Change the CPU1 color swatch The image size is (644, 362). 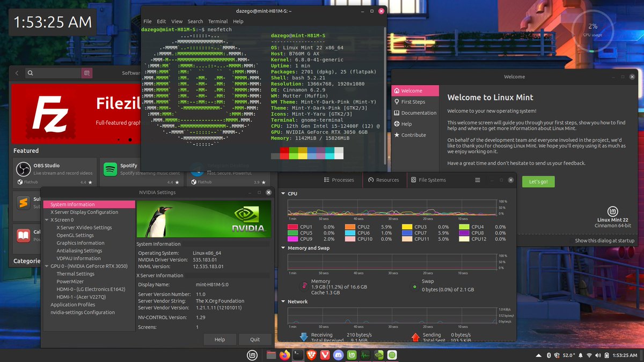tap(292, 227)
